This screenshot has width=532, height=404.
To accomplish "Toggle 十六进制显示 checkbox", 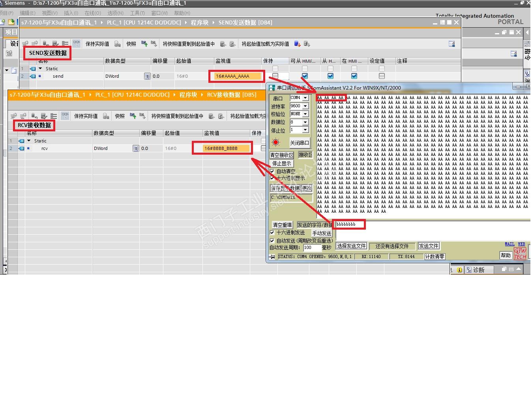I will (272, 178).
